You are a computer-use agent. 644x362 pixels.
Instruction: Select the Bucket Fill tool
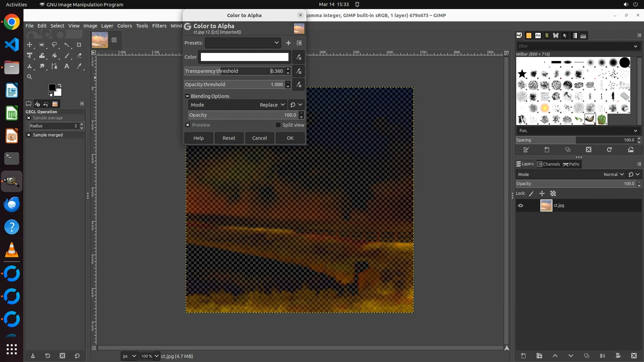(x=54, y=56)
